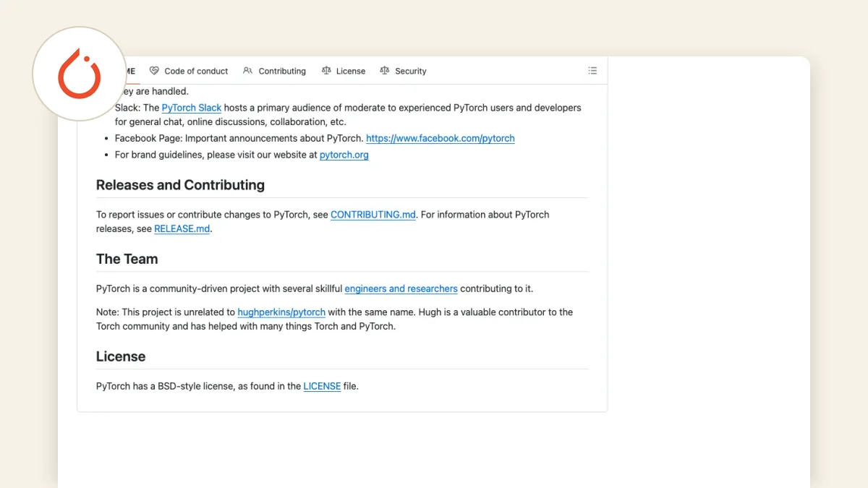The height and width of the screenshot is (488, 868).
Task: Open the README outline list icon
Action: (592, 71)
